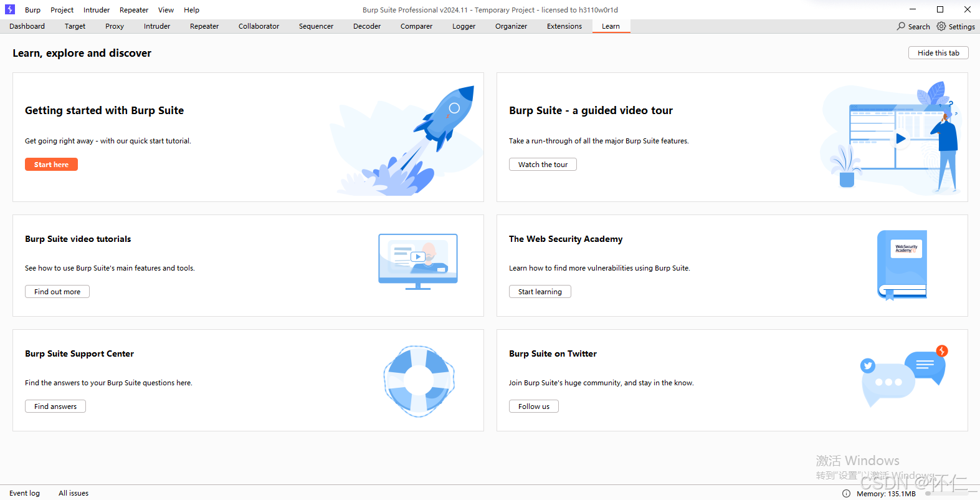
Task: Click Find out more button
Action: coord(57,292)
